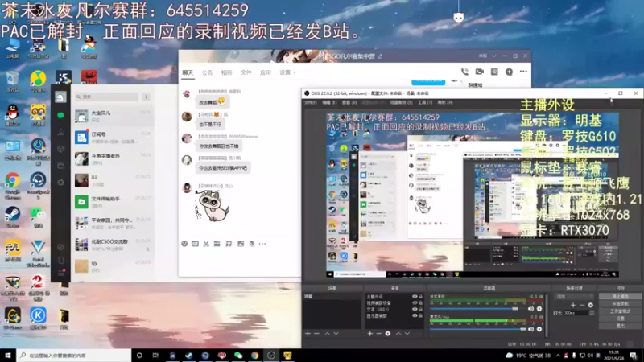This screenshot has height=362, width=644.
Task: Open WeChat files folder icon in sidebar
Action: tap(61, 166)
